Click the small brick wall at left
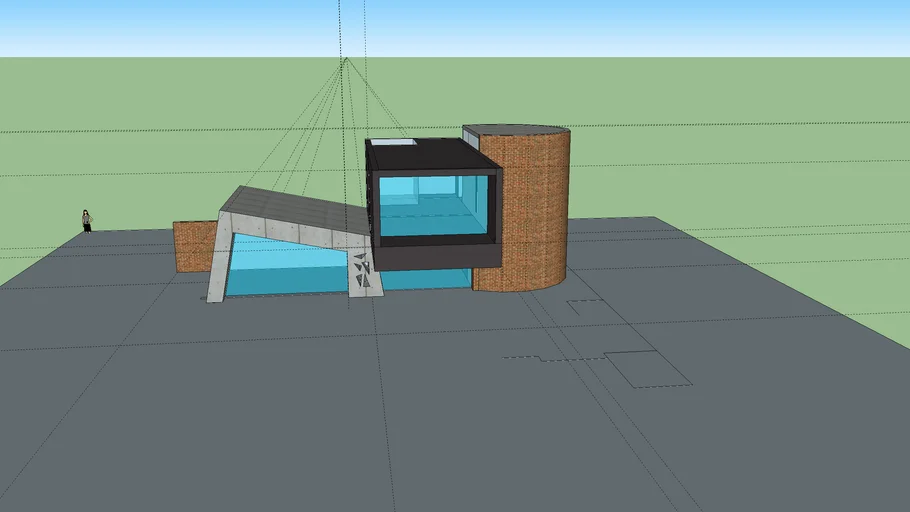Screen dimensions: 910x512 (x=193, y=246)
